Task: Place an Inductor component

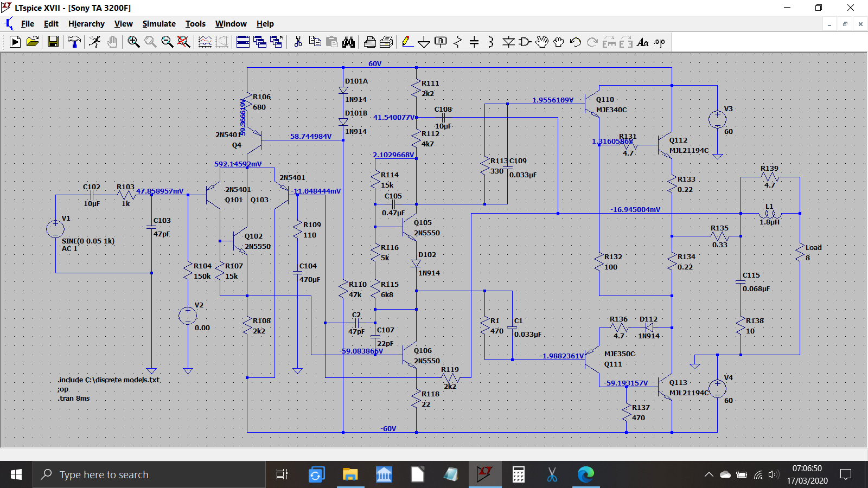Action: (491, 42)
